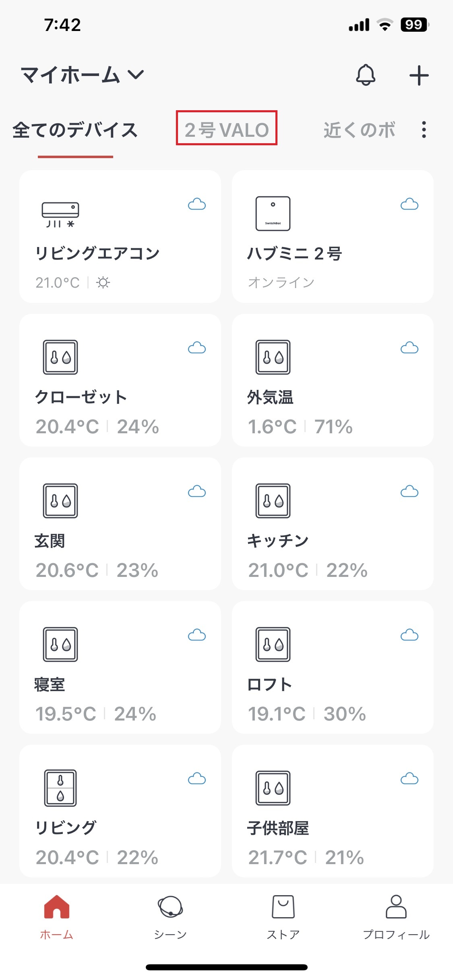This screenshot has width=453, height=980.
Task: Tap the クローゼット thermometer icon
Action: click(60, 357)
